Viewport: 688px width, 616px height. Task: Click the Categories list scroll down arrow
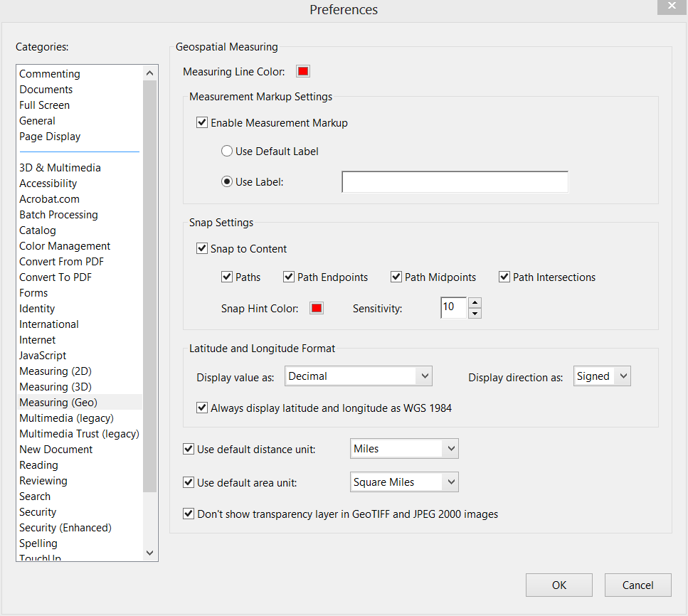tap(149, 553)
